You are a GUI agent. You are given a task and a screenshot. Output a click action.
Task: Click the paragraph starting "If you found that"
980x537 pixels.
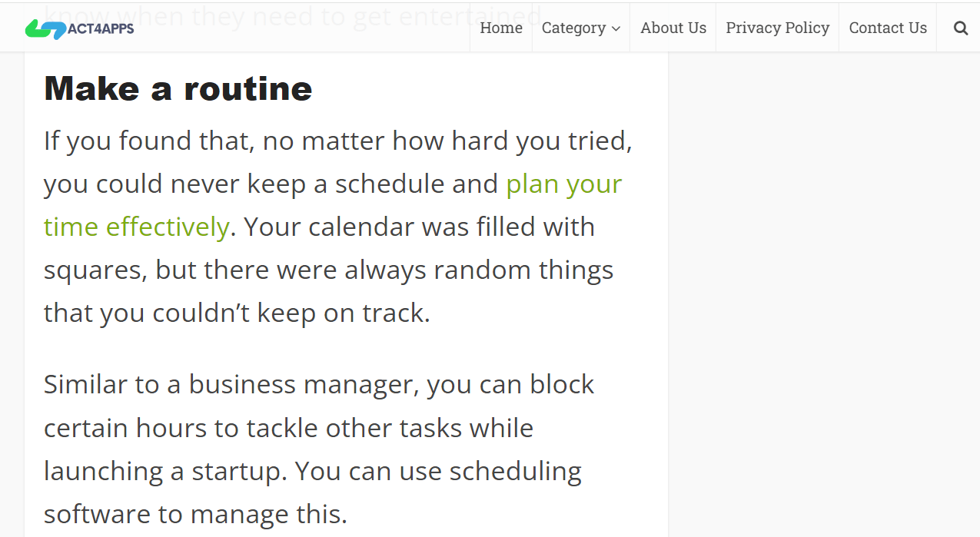point(338,227)
